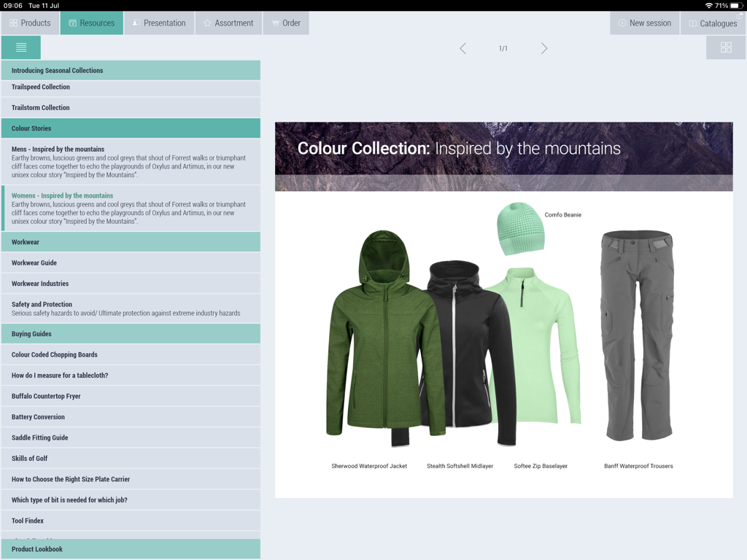Go to next page arrow
Image resolution: width=747 pixels, height=560 pixels.
(x=544, y=48)
